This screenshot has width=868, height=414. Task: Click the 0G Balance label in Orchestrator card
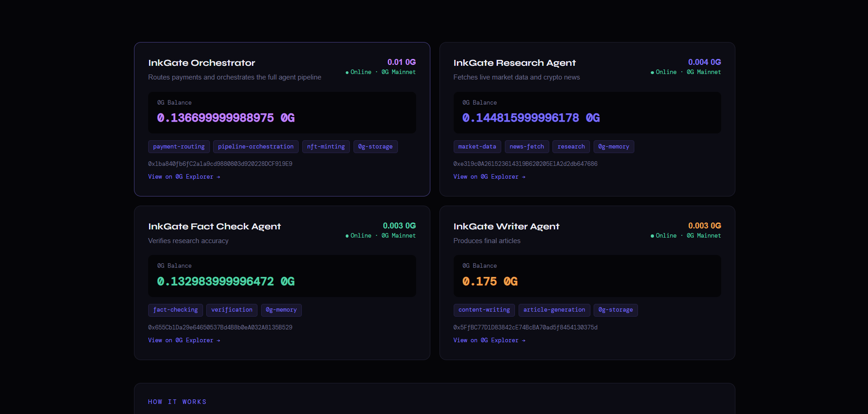pos(174,103)
